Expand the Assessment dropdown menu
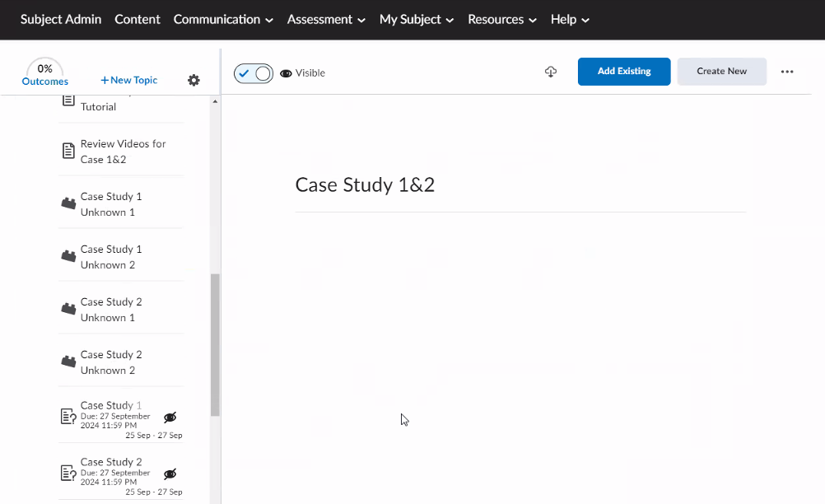The image size is (825, 504). click(x=326, y=20)
